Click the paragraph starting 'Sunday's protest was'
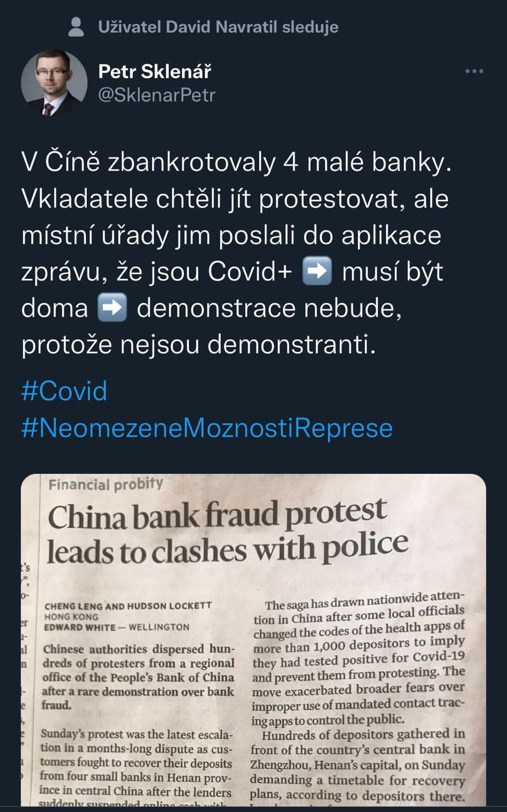This screenshot has height=812, width=507. pyautogui.click(x=136, y=764)
